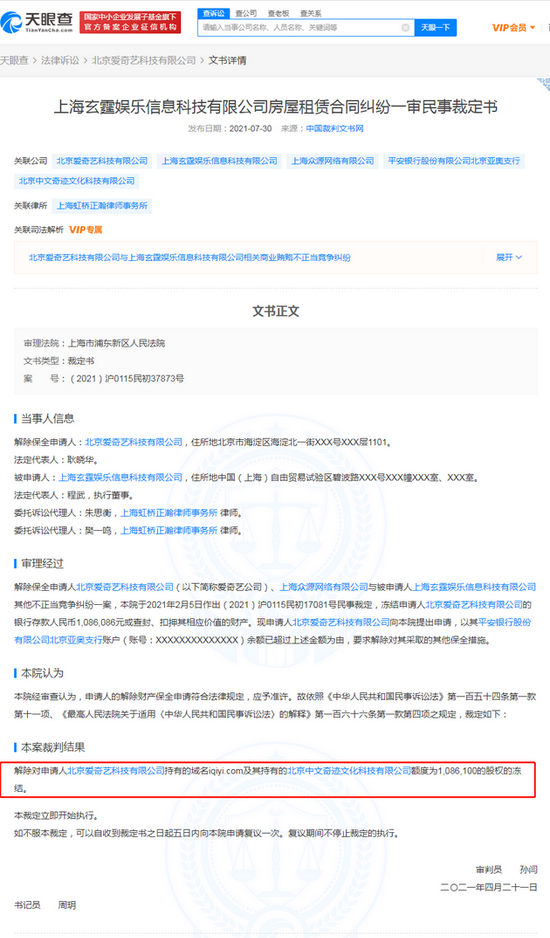Click the 文书详情 breadcrumb text
This screenshot has height=938, width=550.
(227, 60)
